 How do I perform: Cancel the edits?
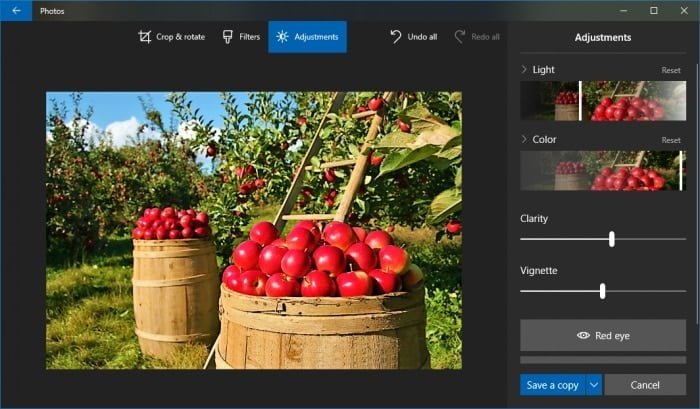pos(645,385)
